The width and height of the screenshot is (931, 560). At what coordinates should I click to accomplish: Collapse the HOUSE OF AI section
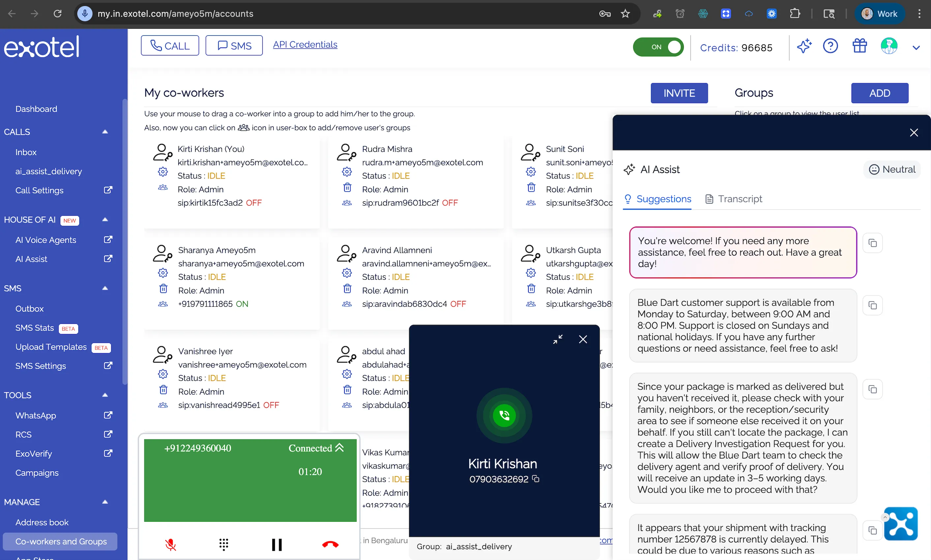point(105,220)
